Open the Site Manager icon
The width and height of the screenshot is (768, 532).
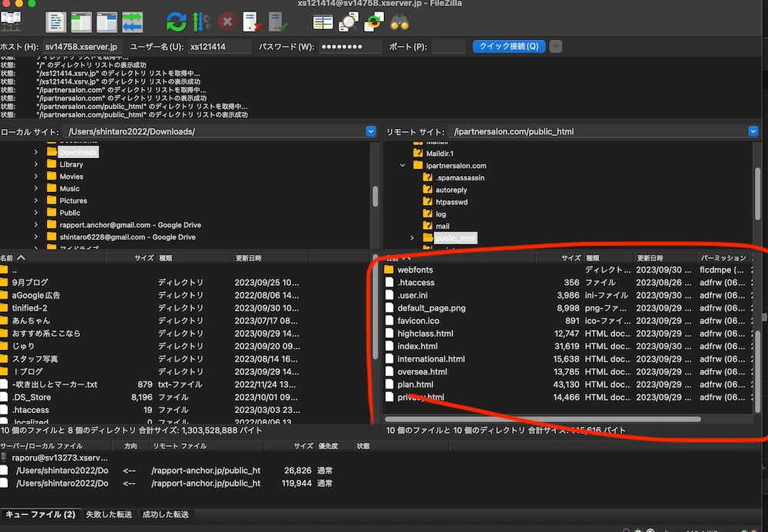(x=11, y=22)
